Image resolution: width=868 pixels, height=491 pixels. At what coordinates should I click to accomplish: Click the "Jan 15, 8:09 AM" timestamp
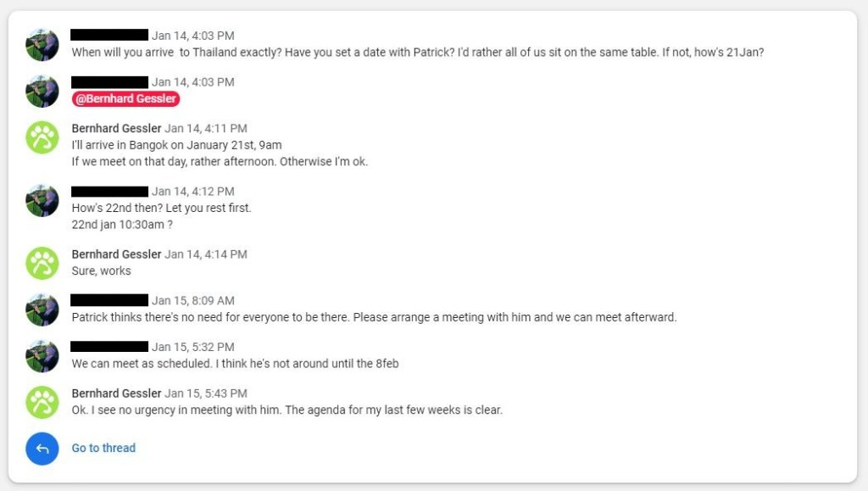pos(192,301)
